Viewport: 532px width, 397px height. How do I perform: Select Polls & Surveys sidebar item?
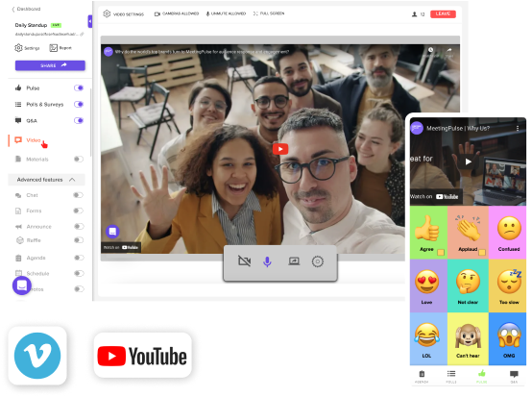pyautogui.click(x=39, y=104)
